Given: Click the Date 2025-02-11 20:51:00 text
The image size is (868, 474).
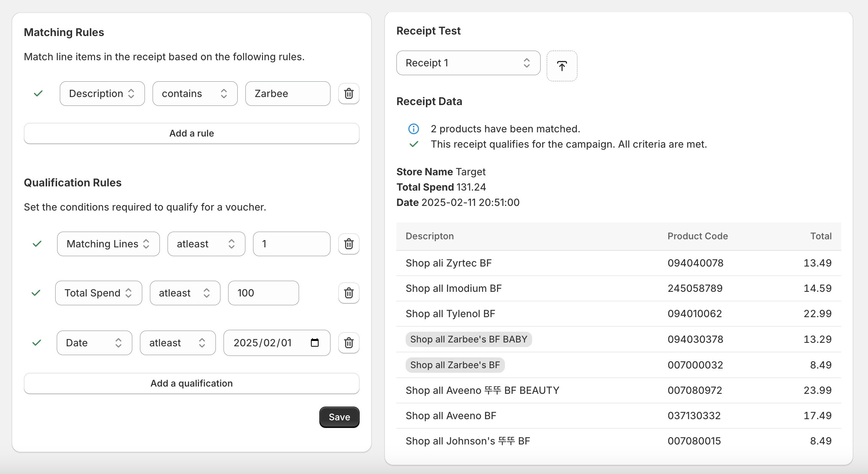Looking at the screenshot, I should pyautogui.click(x=458, y=202).
